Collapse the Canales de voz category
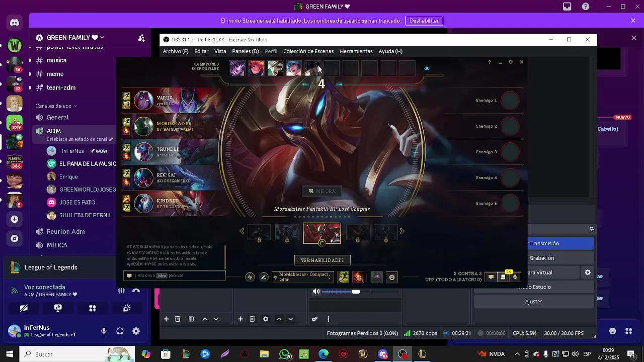The image size is (644, 362). tap(56, 106)
